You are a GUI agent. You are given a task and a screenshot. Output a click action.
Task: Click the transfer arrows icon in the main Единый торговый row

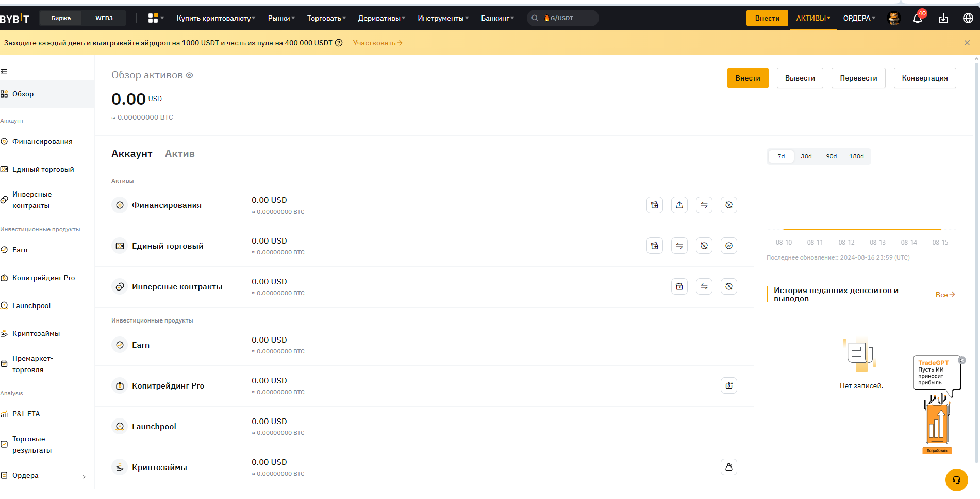679,246
